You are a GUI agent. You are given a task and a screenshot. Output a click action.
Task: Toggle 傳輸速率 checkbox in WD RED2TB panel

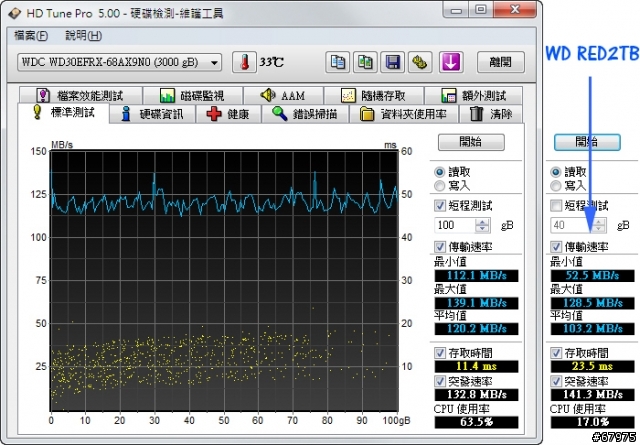[x=556, y=247]
